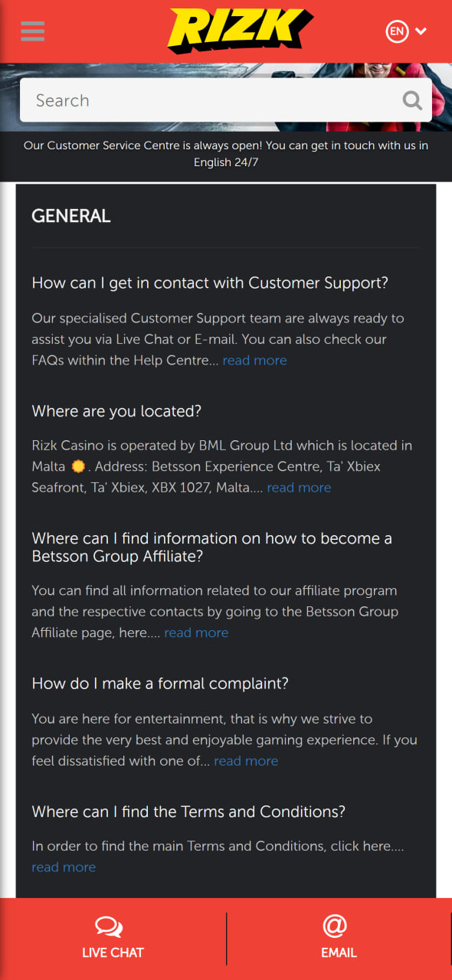Open the Betsson Group Affiliate question
The image size is (452, 980).
(212, 547)
